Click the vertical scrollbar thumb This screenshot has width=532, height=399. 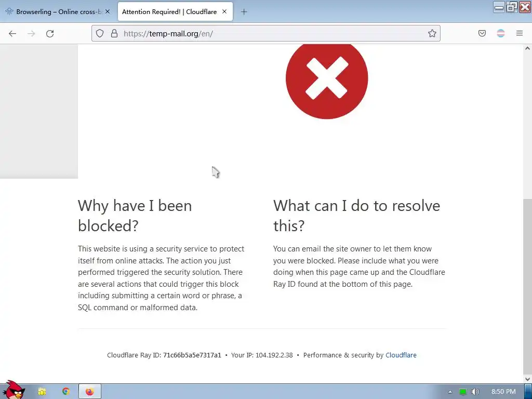527,286
